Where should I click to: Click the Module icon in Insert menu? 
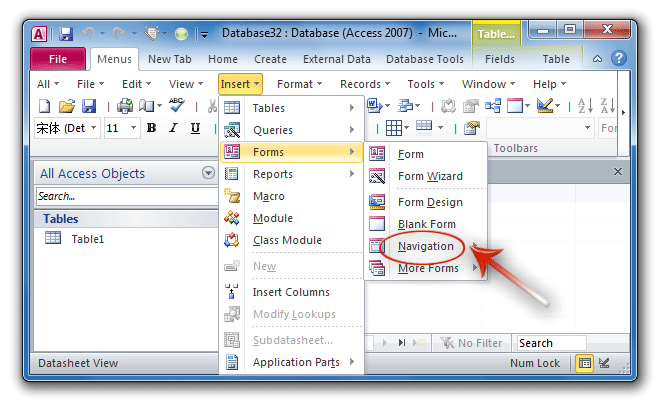point(232,218)
